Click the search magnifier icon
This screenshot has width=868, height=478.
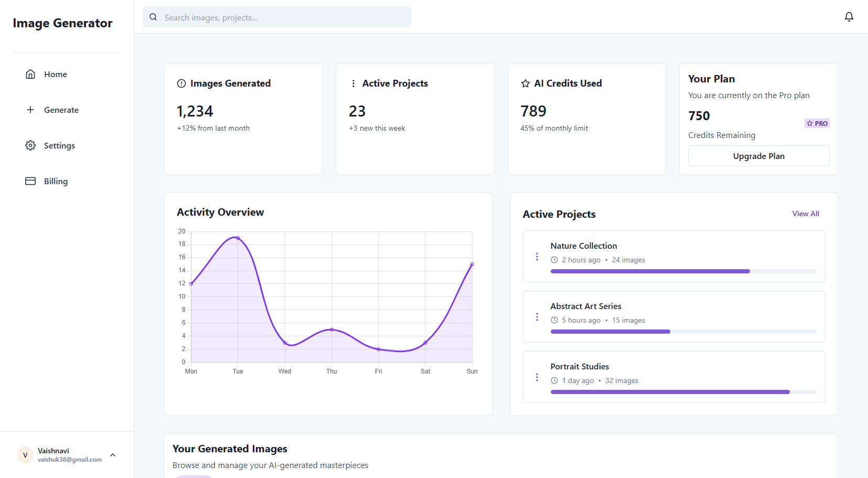coord(153,17)
